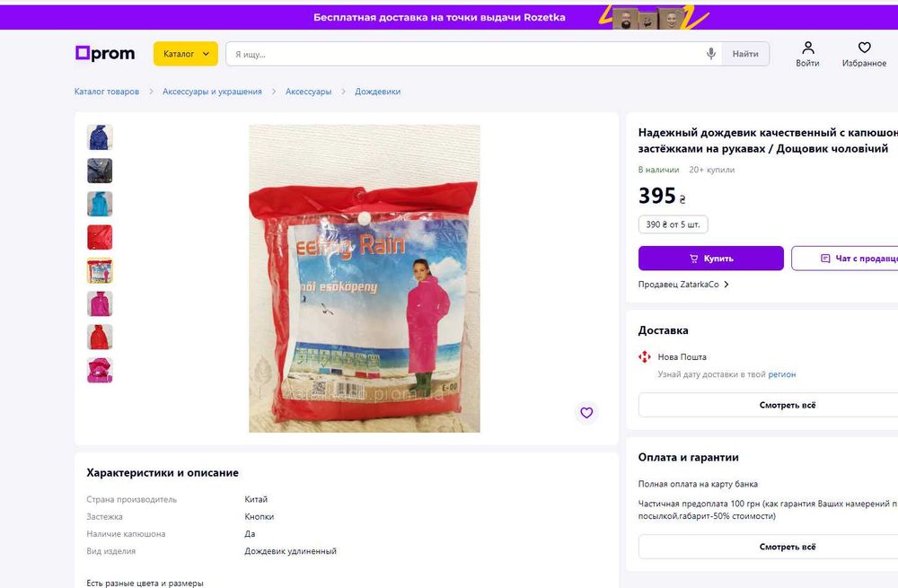Add product to favorites with heart icon
This screenshot has height=588, width=898.
586,412
